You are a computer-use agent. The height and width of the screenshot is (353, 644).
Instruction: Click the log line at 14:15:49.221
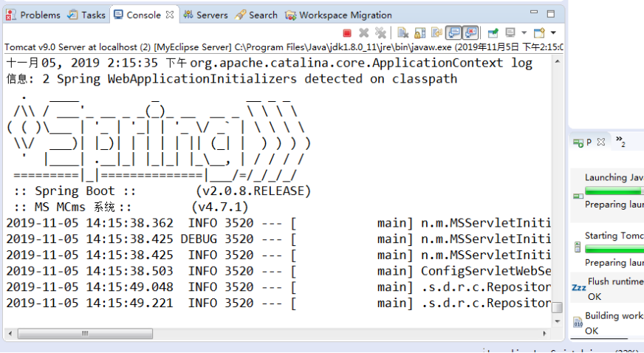pos(278,303)
